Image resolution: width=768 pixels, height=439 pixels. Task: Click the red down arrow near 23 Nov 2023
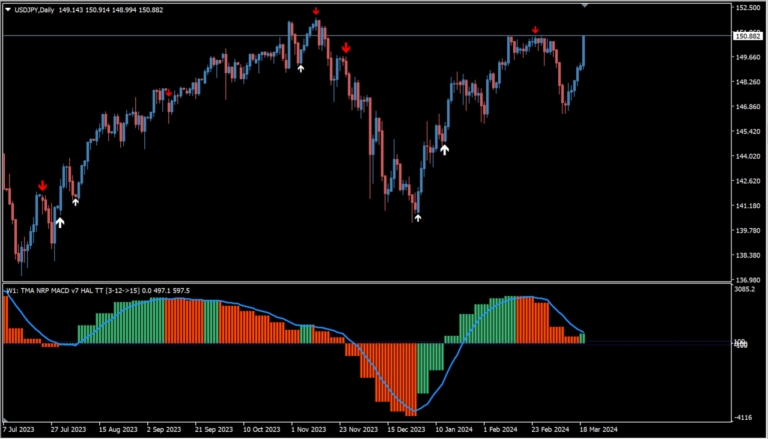(x=345, y=47)
